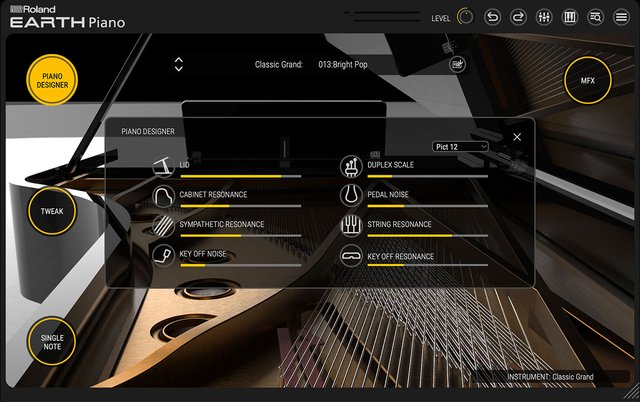Click the String Resonance icon
Viewport: 640px width, 402px height.
coord(351,225)
